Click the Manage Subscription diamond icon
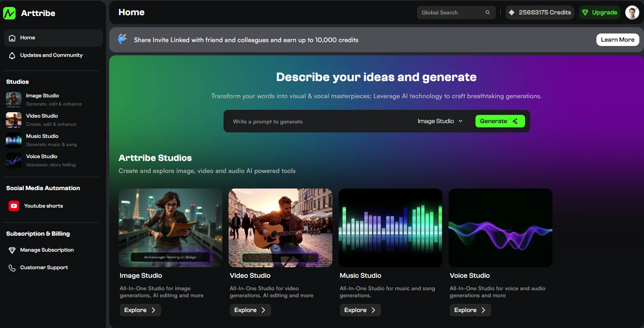The width and height of the screenshot is (644, 328). tap(12, 250)
